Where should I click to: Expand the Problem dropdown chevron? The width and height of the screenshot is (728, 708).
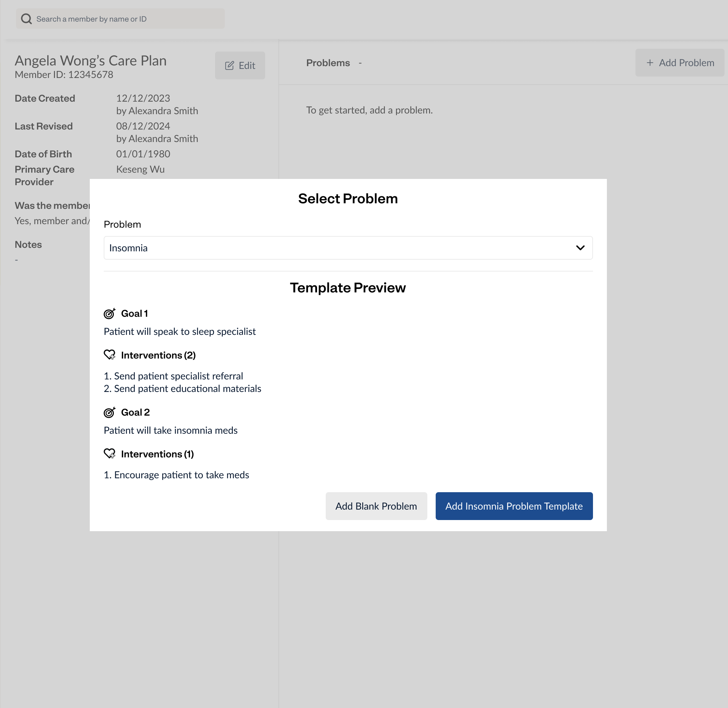(580, 248)
